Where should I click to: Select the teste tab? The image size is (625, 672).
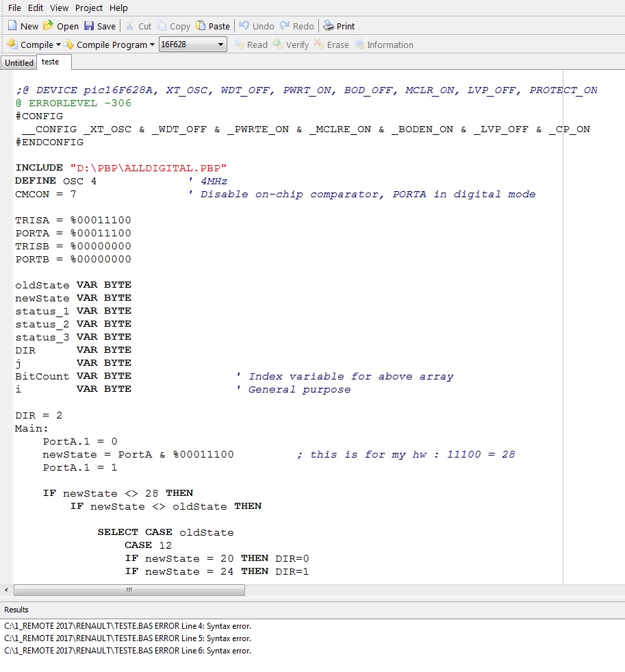(x=51, y=62)
